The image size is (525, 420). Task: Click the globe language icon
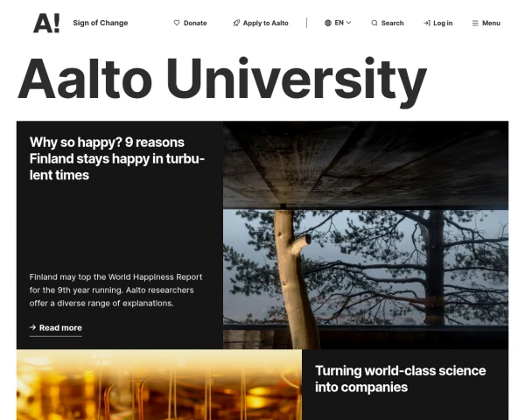coord(328,23)
